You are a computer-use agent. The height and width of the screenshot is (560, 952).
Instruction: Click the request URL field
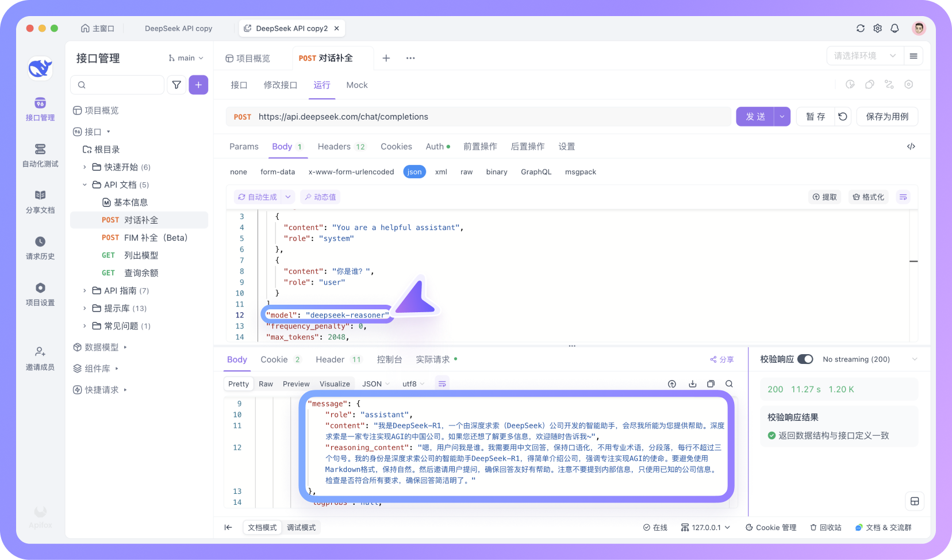(478, 117)
